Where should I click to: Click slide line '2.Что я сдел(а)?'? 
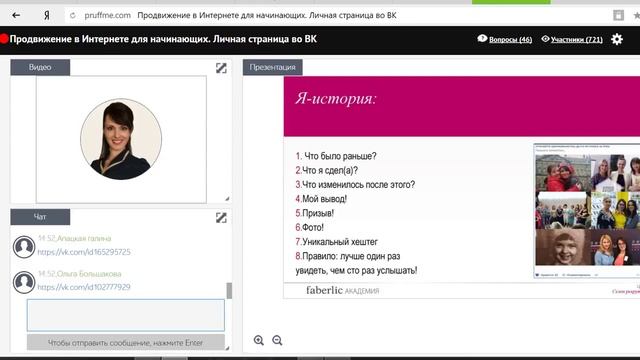pos(327,170)
